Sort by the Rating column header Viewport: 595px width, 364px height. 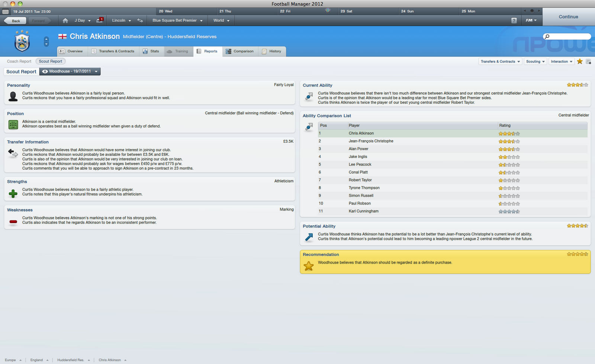pyautogui.click(x=543, y=125)
